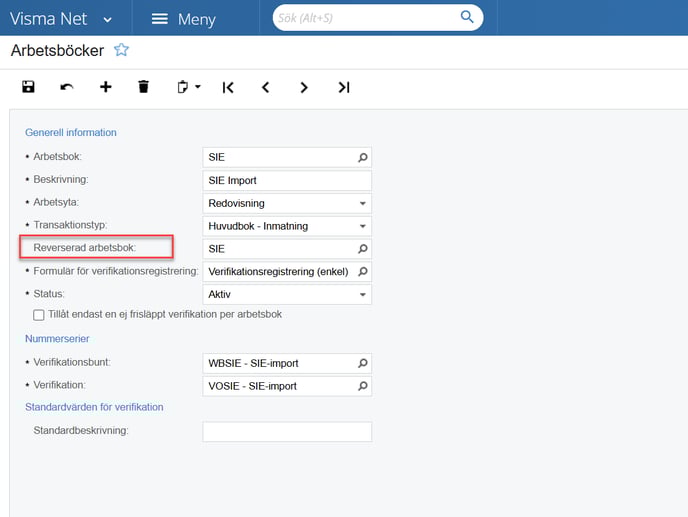
Task: Open lookup for Verifikationsbunt field
Action: (x=362, y=363)
